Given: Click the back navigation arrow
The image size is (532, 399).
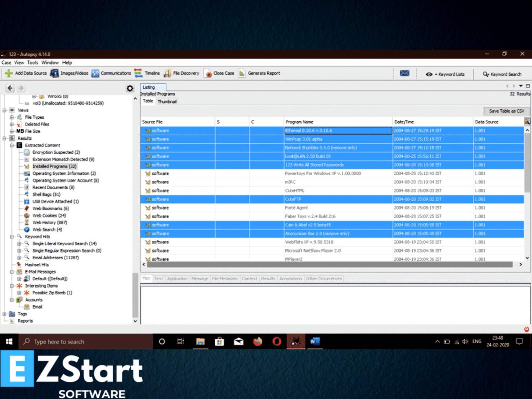Looking at the screenshot, I should 10,88.
